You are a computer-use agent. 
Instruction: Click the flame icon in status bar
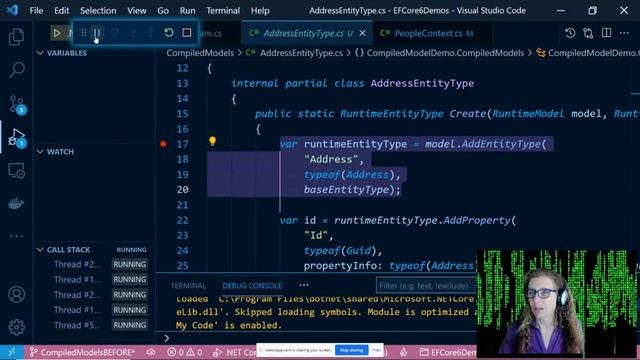pyautogui.click(x=404, y=352)
